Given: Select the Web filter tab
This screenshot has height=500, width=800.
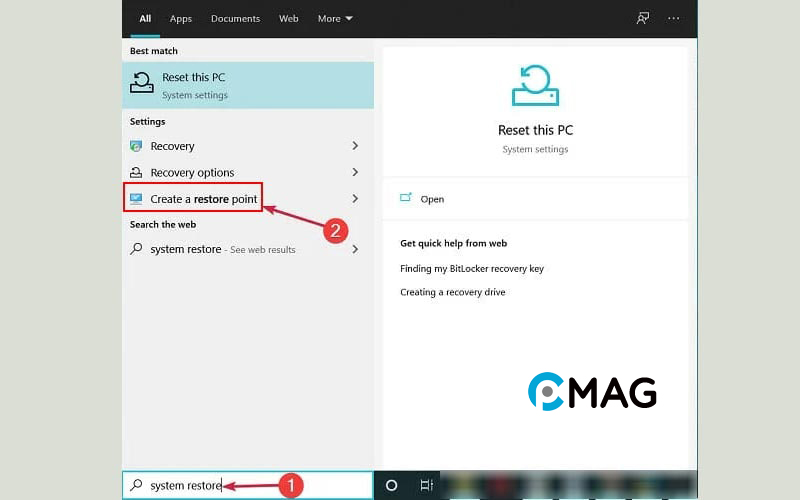Looking at the screenshot, I should [x=288, y=18].
